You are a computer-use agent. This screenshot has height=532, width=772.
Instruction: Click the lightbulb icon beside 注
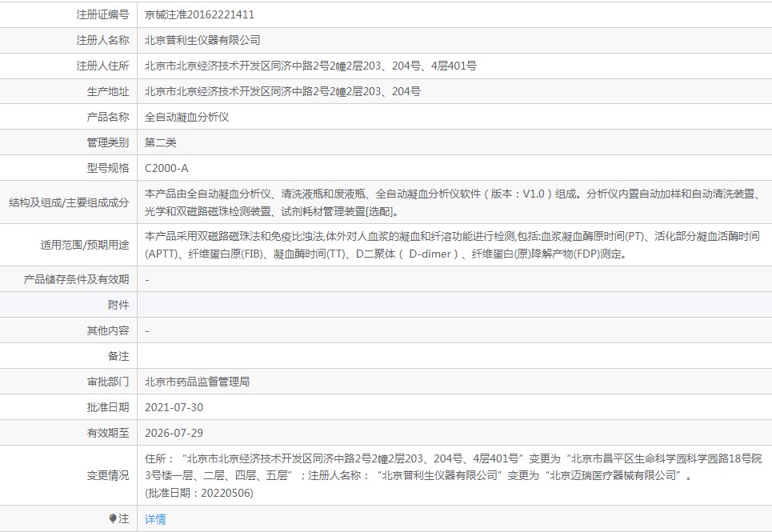(x=113, y=518)
